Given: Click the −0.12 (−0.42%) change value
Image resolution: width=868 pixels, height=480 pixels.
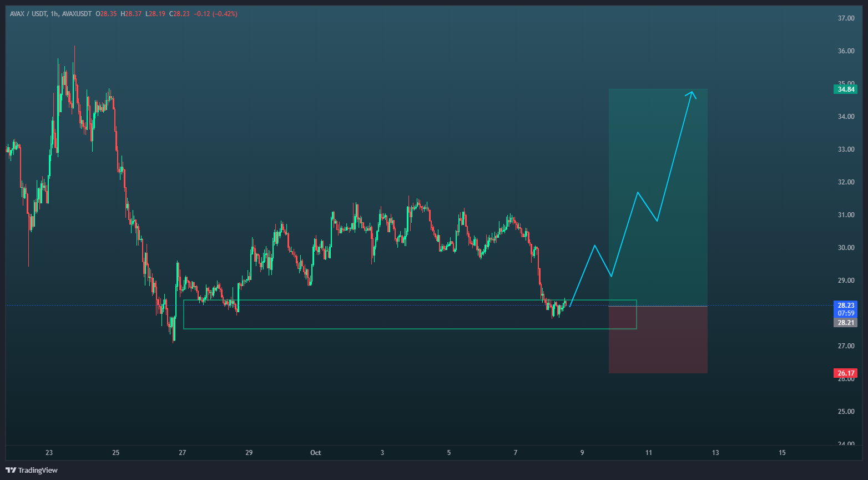Looking at the screenshot, I should point(215,14).
